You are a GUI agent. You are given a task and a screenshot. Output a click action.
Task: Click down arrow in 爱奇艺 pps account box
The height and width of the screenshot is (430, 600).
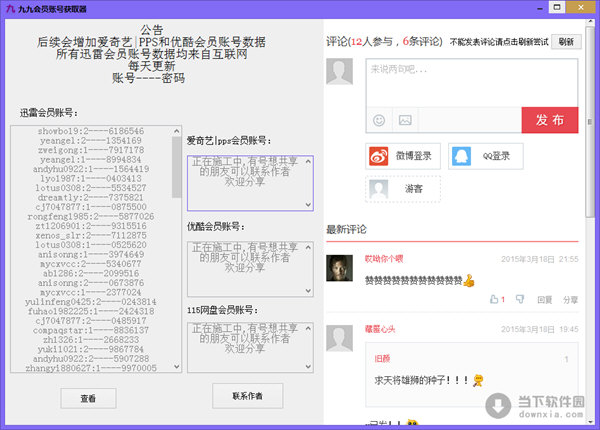point(308,205)
